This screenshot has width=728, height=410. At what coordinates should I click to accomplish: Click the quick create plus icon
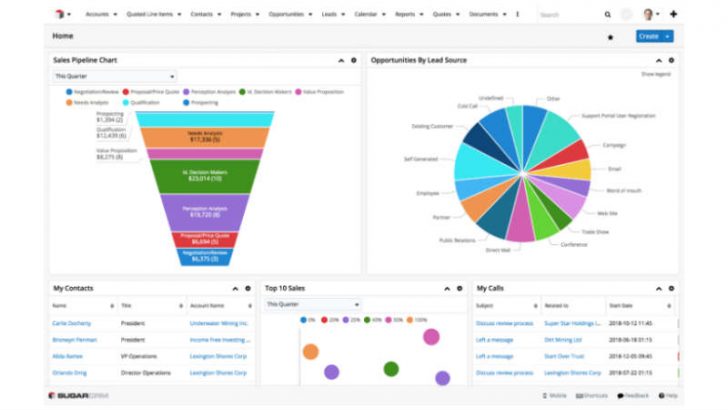(673, 14)
